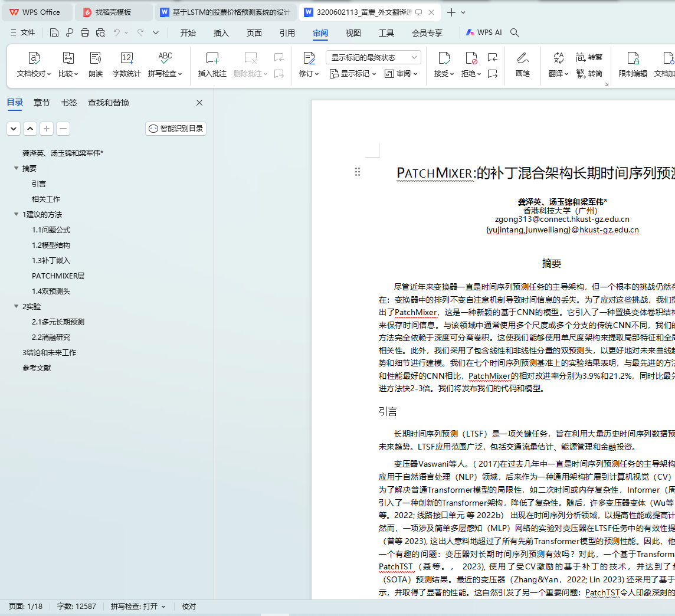Switch to 章节 navigation tab
The image size is (675, 616).
pos(42,103)
